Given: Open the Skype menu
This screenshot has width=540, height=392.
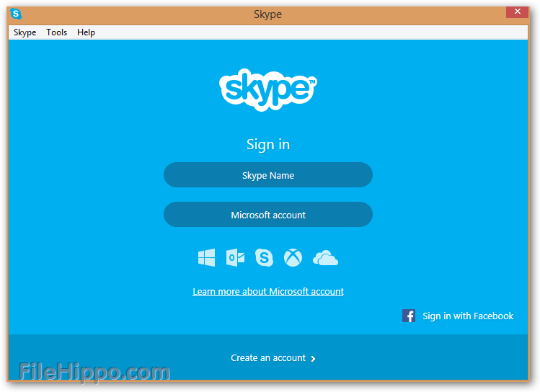Looking at the screenshot, I should 25,32.
